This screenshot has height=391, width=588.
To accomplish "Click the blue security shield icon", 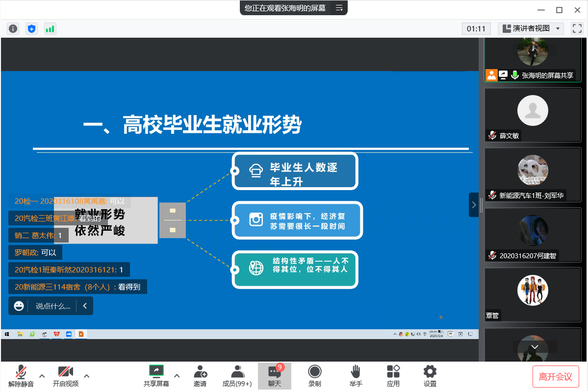I will pos(31,29).
